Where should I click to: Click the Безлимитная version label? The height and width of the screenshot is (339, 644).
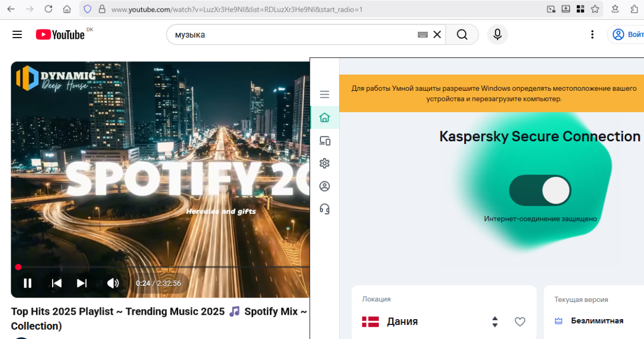(597, 321)
